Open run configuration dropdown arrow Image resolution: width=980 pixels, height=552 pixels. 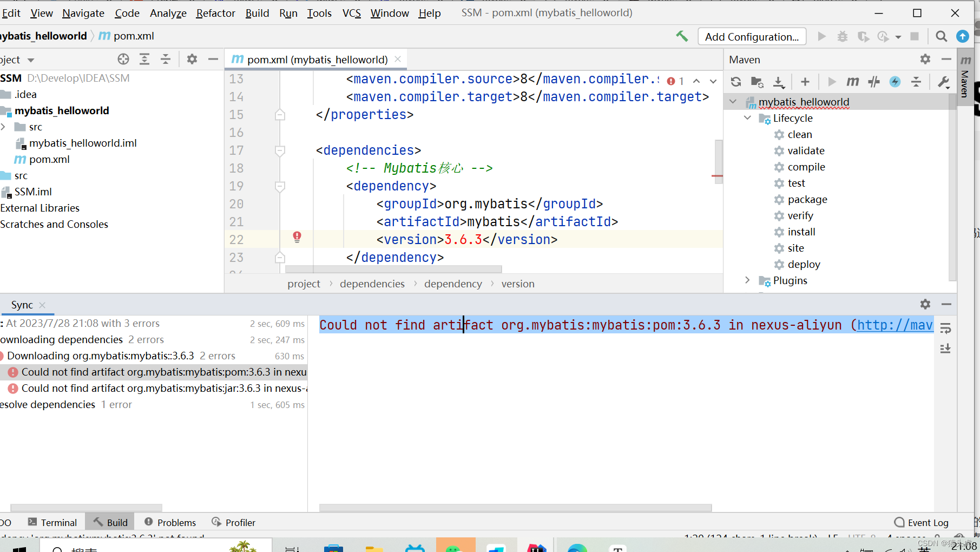coord(898,37)
